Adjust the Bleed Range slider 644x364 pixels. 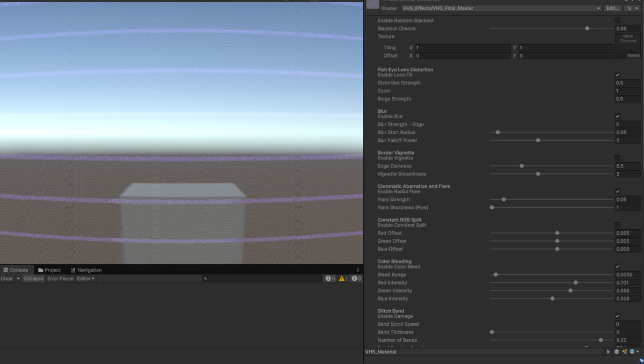click(x=551, y=275)
